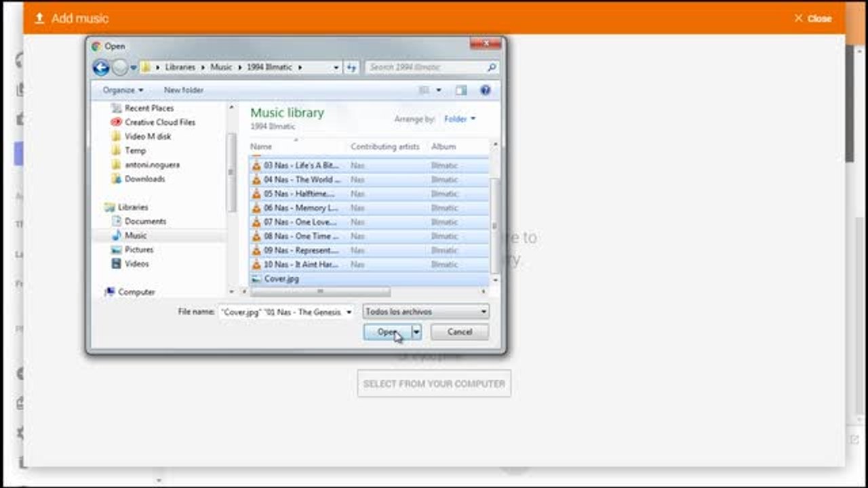Create a New folder from the toolbar

point(184,90)
